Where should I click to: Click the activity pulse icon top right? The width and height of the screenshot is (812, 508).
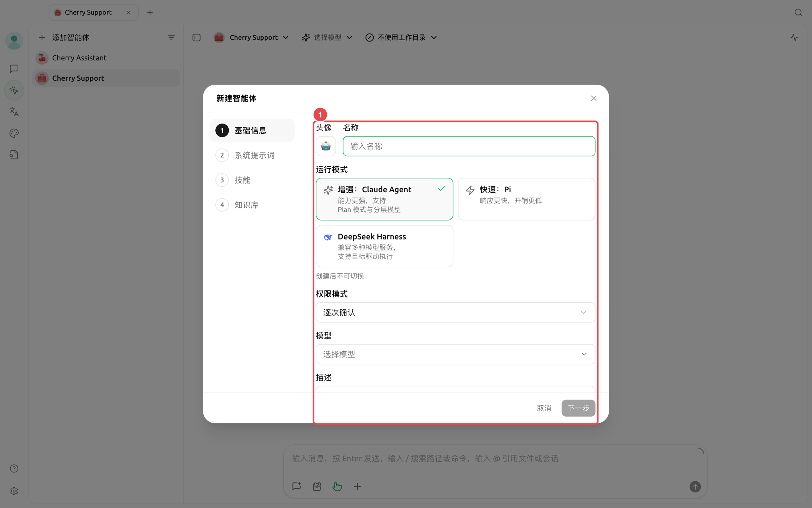point(794,37)
